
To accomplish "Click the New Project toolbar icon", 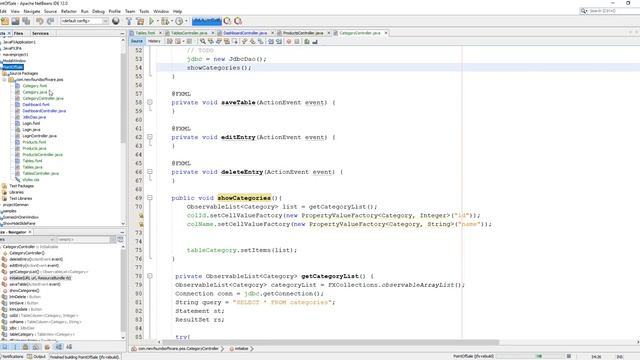I will click(5, 21).
